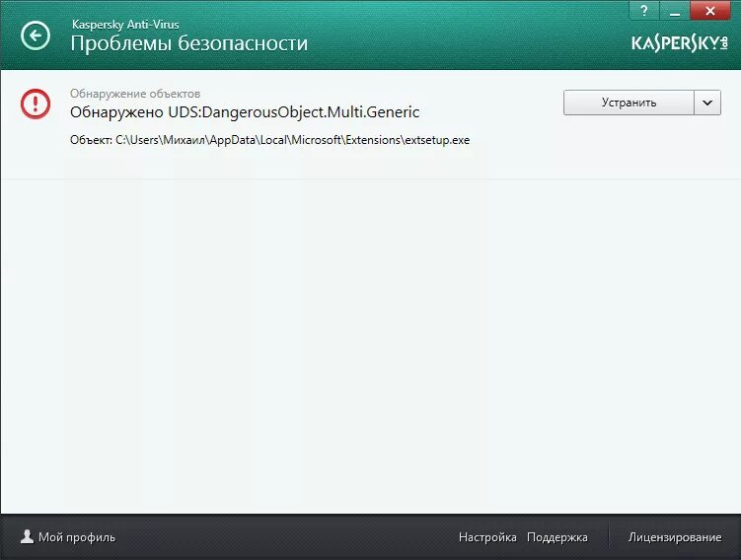
Task: Open Поддержка support link
Action: coord(557,537)
